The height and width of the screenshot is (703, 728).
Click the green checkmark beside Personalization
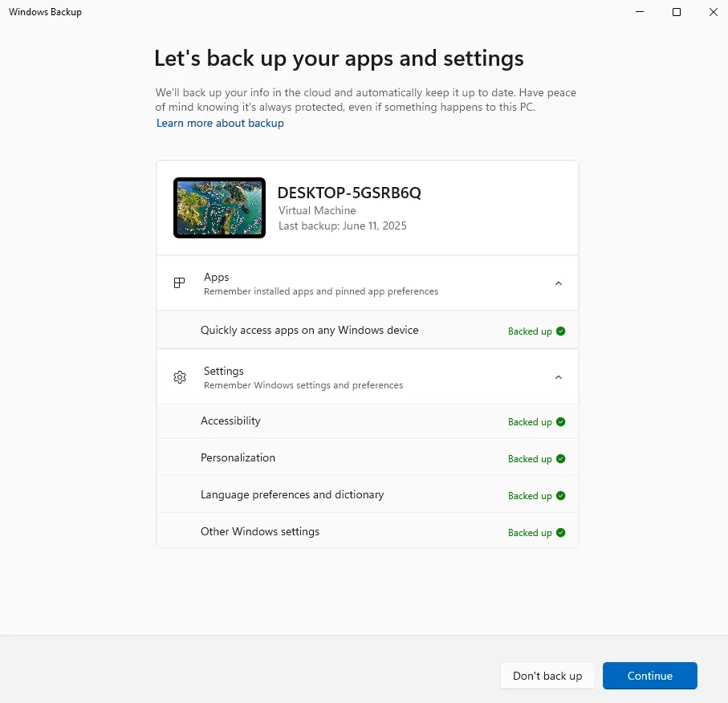tap(561, 458)
